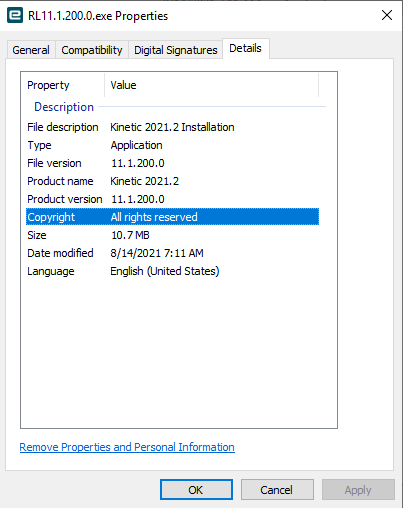Screen dimensions: 403x508
Task: Click the Epicor app icon in title bar
Action: tap(15, 16)
